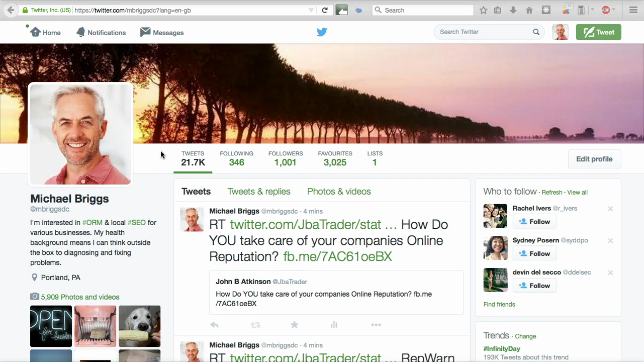Click the #SEO hashtag in bio

point(136,222)
